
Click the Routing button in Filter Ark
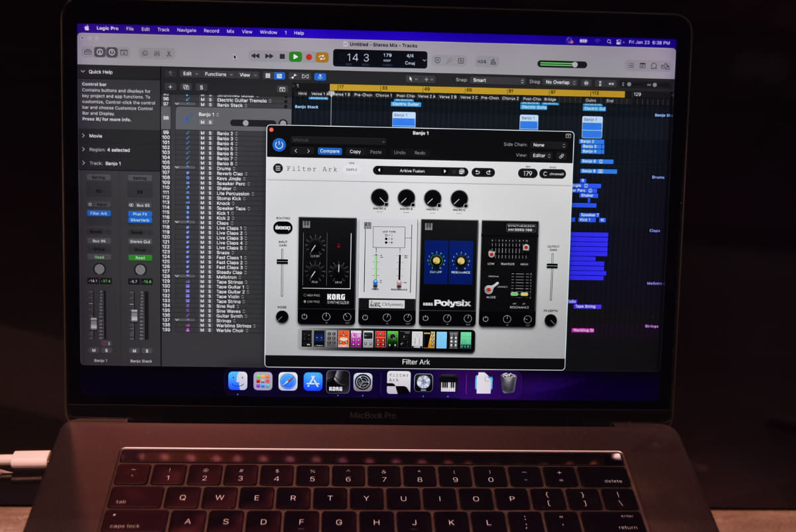click(283, 228)
